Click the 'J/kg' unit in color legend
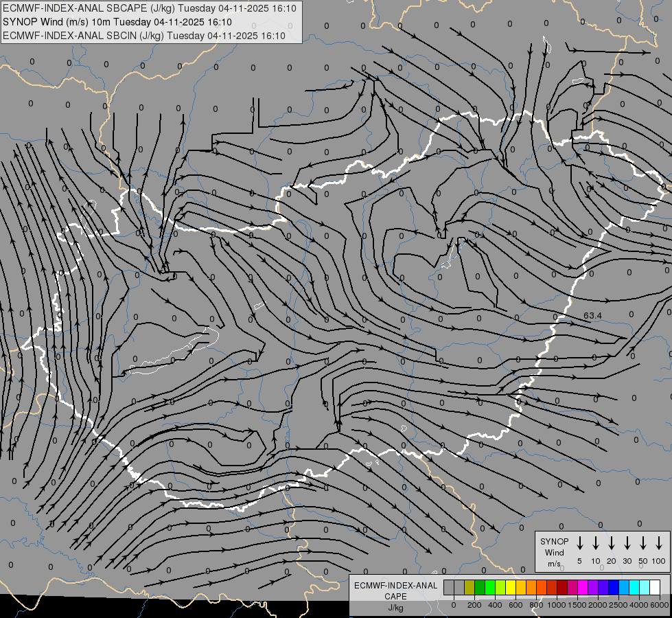 [x=395, y=608]
